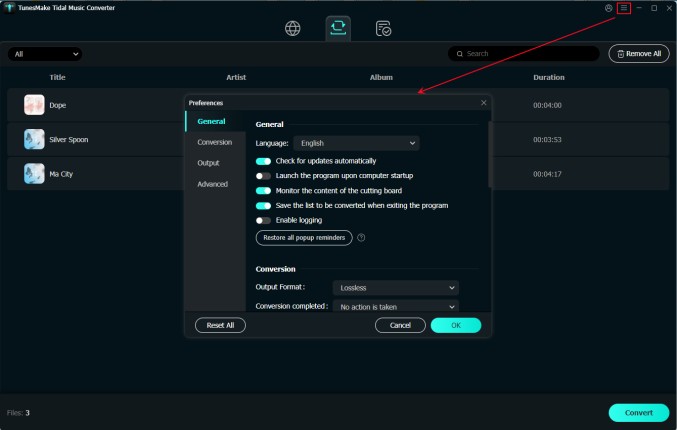Image resolution: width=677 pixels, height=430 pixels.
Task: Open the Language dropdown set to English
Action: (357, 143)
